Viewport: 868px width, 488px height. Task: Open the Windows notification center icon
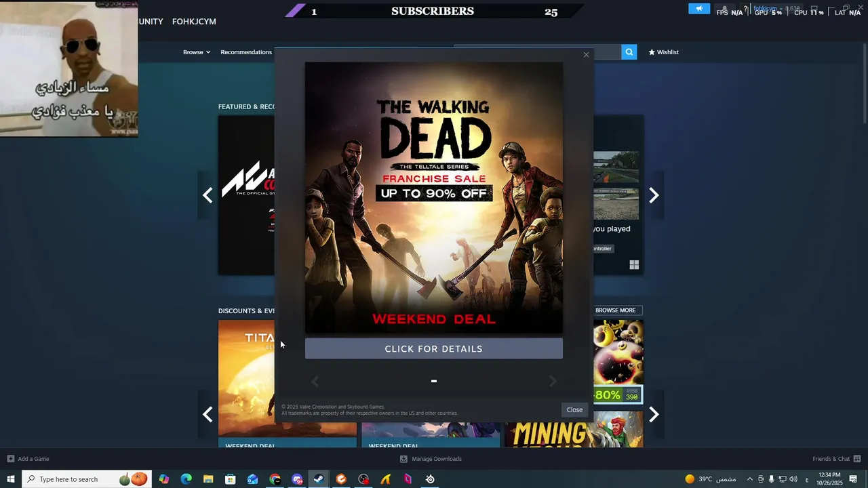(853, 479)
